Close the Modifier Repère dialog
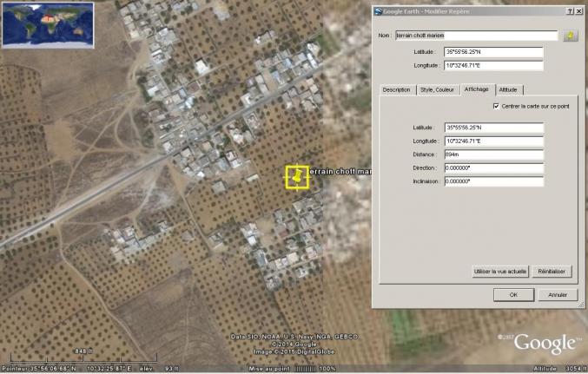The width and height of the screenshot is (588, 374). pos(578,11)
